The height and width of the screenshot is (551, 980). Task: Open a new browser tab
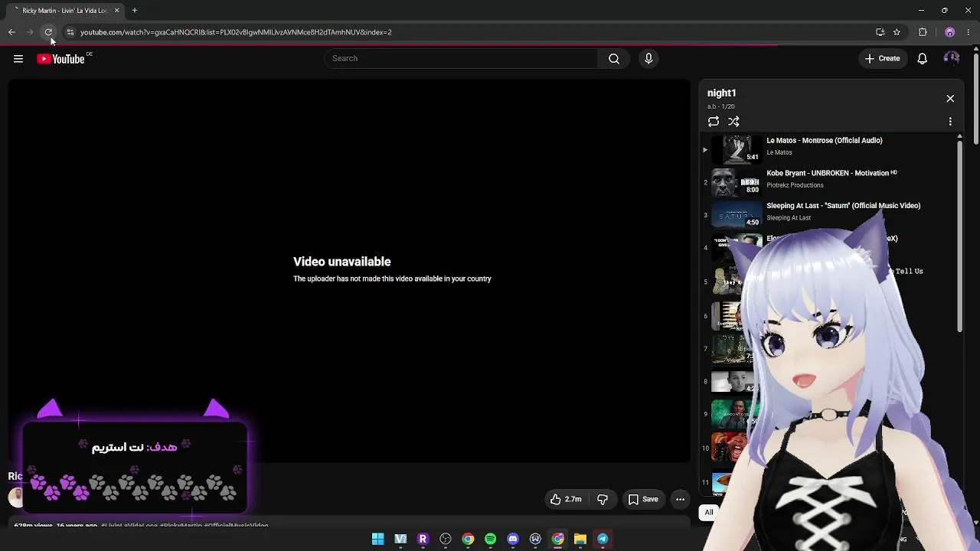(x=135, y=11)
